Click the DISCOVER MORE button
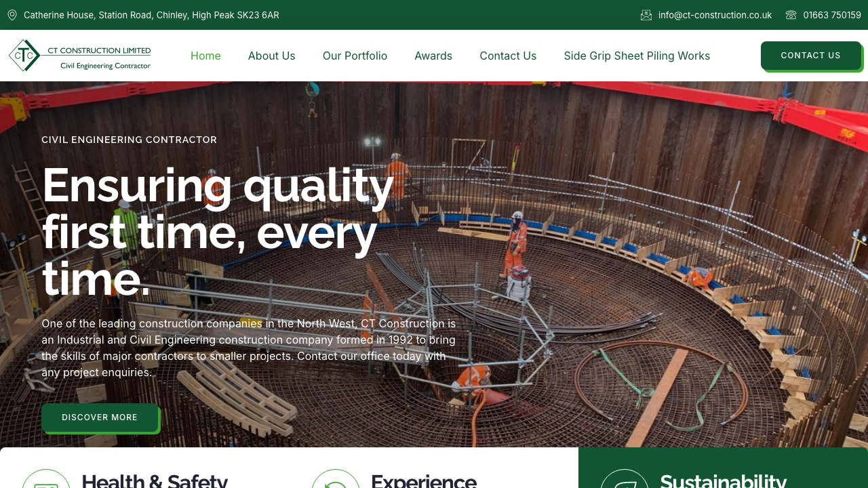 point(99,417)
